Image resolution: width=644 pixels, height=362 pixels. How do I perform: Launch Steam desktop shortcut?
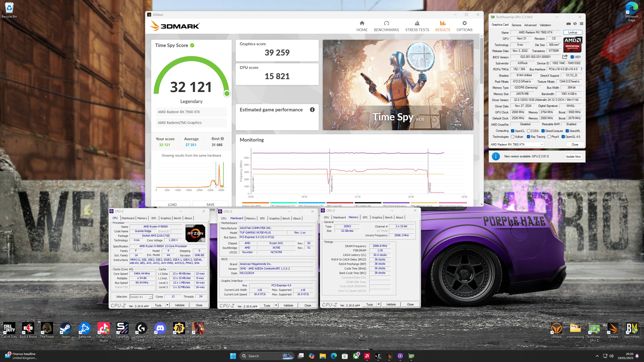[66, 330]
